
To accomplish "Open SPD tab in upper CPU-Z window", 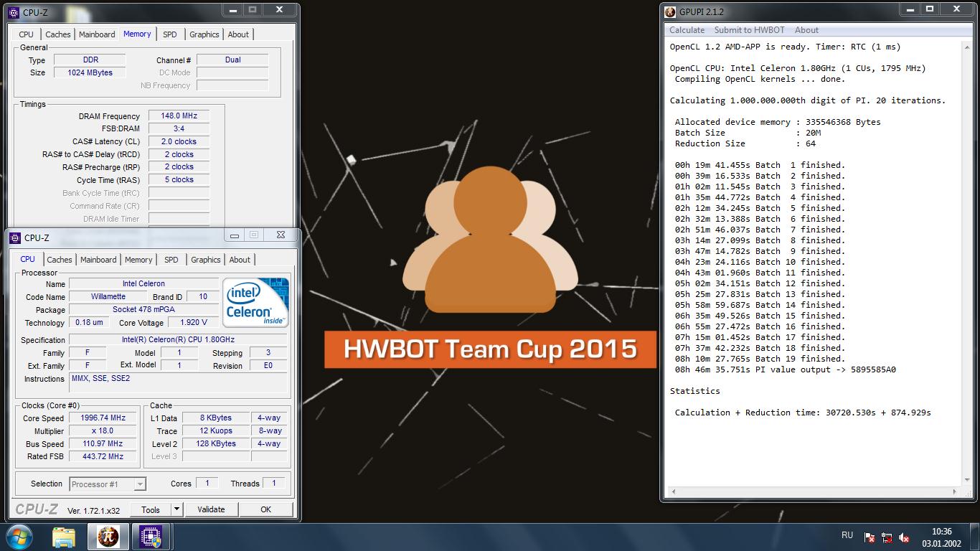I will point(169,34).
